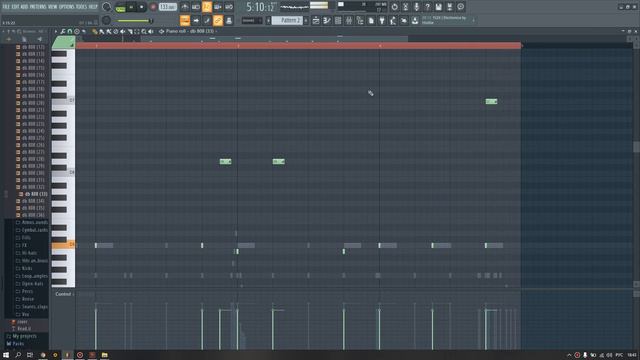Image resolution: width=640 pixels, height=360 pixels.
Task: Open the VIEW menu
Action: click(x=53, y=7)
